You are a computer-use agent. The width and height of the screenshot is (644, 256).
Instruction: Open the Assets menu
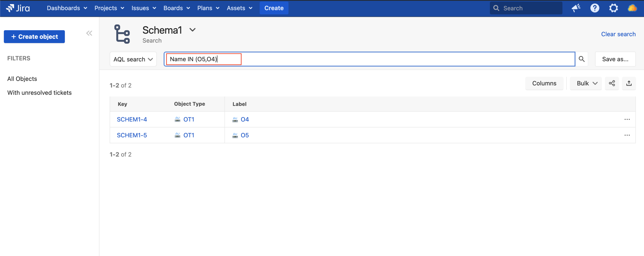tap(239, 8)
